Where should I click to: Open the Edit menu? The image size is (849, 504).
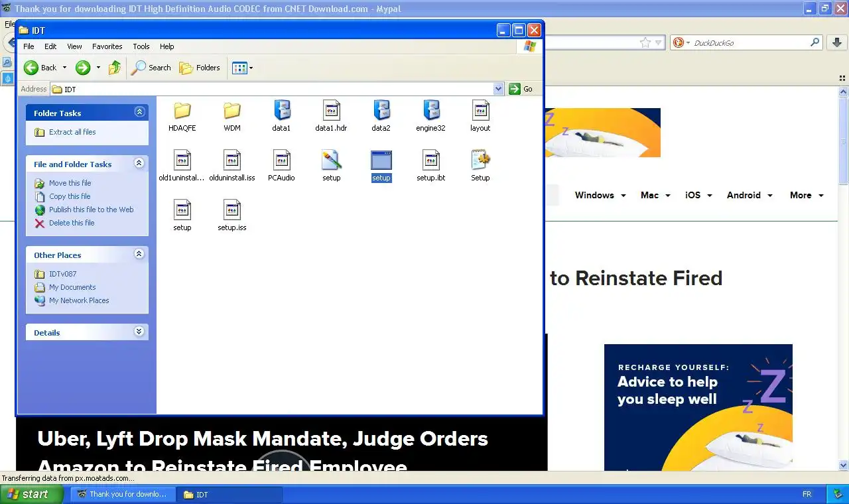coord(50,46)
